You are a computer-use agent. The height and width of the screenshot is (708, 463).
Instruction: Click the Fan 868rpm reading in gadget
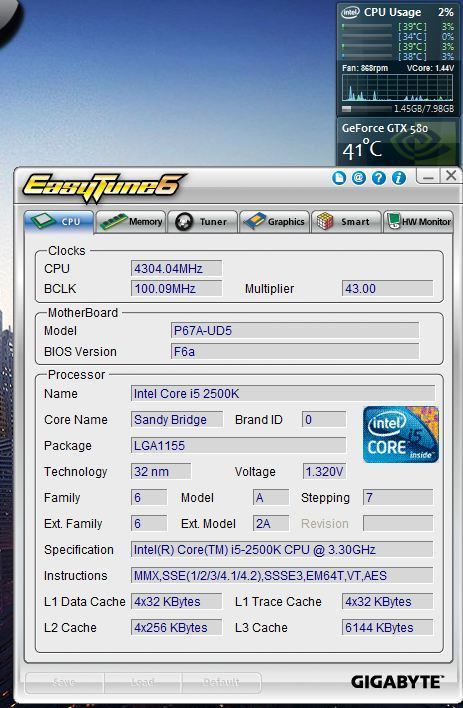coord(365,68)
